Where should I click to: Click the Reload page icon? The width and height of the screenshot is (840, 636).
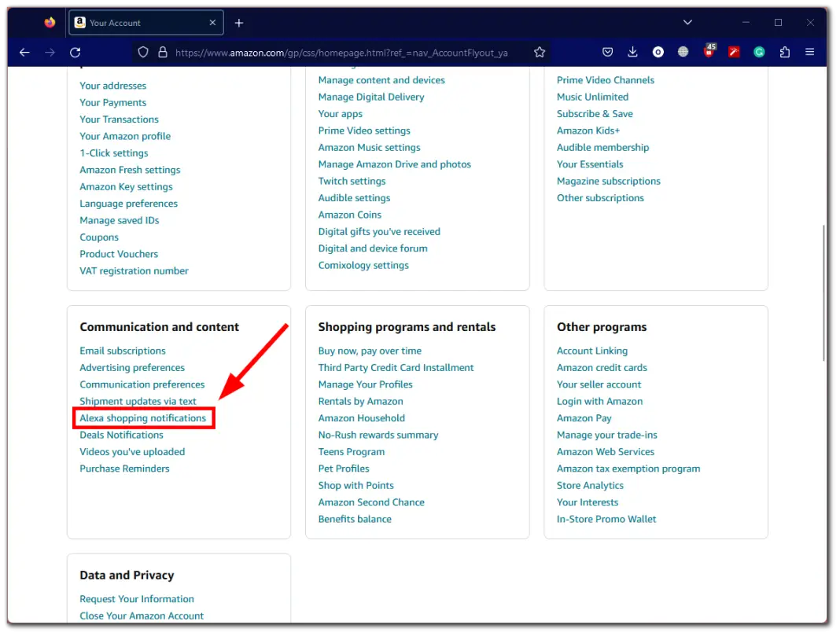(x=76, y=53)
